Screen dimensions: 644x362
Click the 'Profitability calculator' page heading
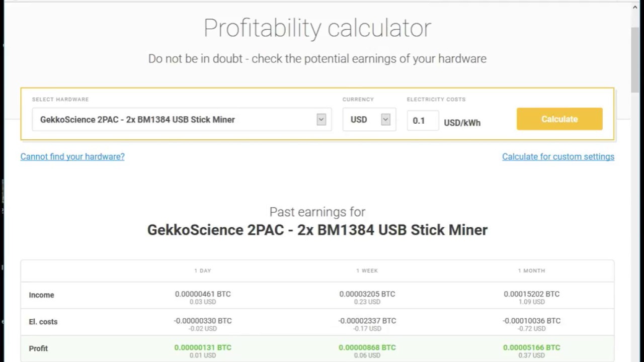tap(317, 28)
